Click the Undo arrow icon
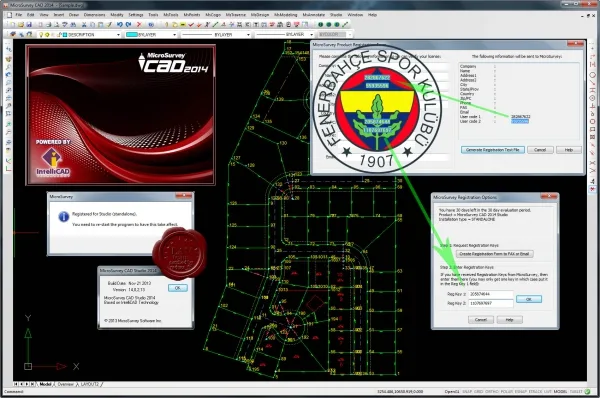The width and height of the screenshot is (600, 398). 119,24
